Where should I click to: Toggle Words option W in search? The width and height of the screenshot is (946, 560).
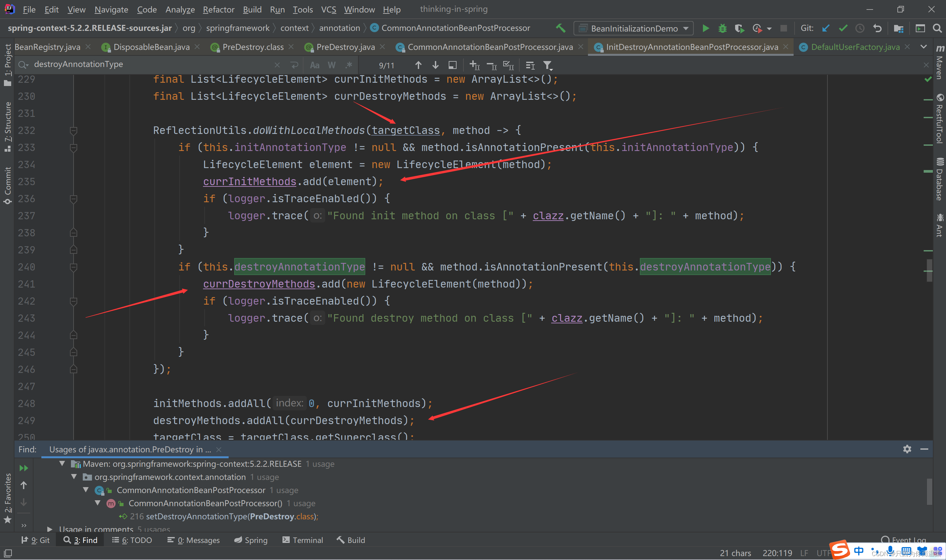331,65
